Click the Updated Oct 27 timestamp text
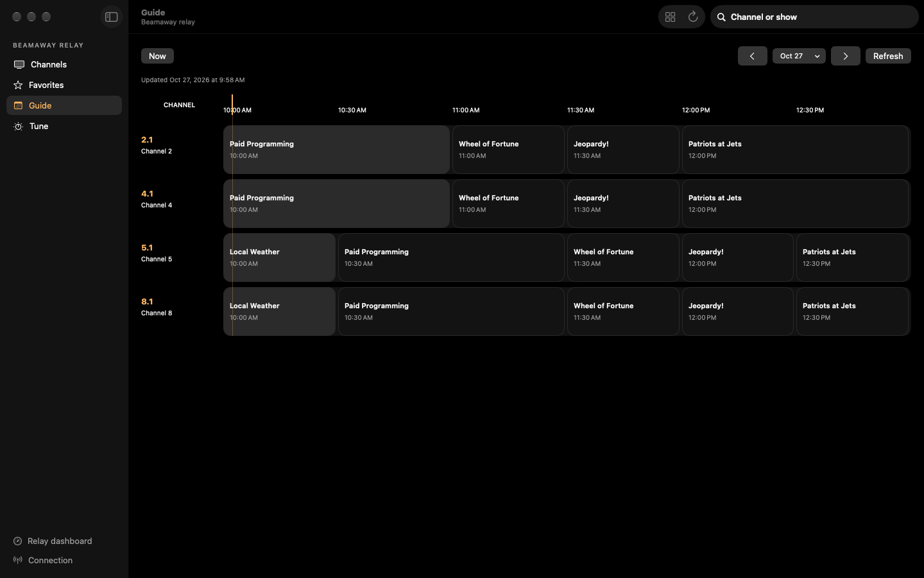This screenshot has width=924, height=578. click(193, 80)
